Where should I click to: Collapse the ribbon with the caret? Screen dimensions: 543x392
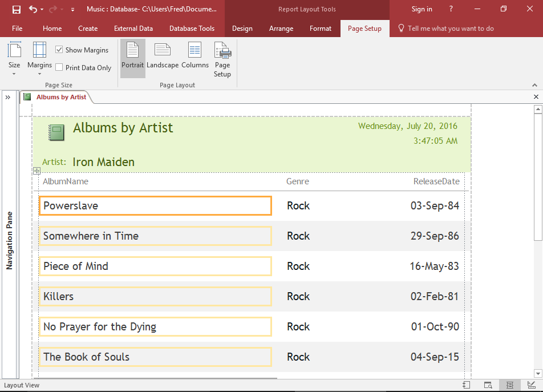(534, 85)
